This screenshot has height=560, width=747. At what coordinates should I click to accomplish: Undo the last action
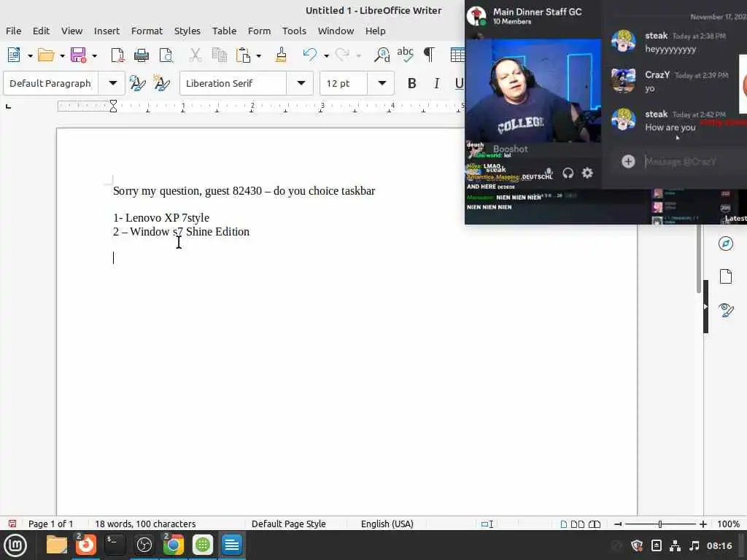tap(310, 55)
